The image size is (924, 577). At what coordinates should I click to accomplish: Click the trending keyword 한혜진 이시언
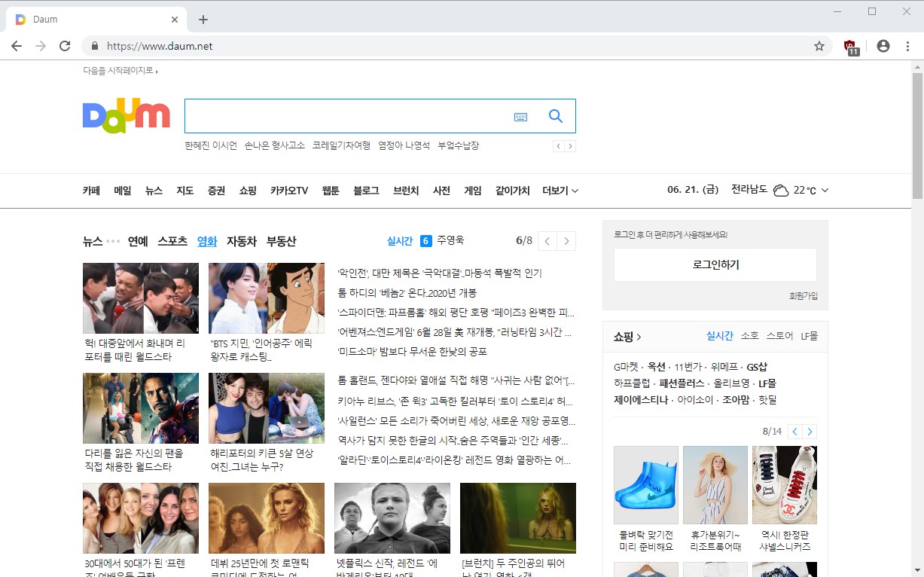[211, 145]
